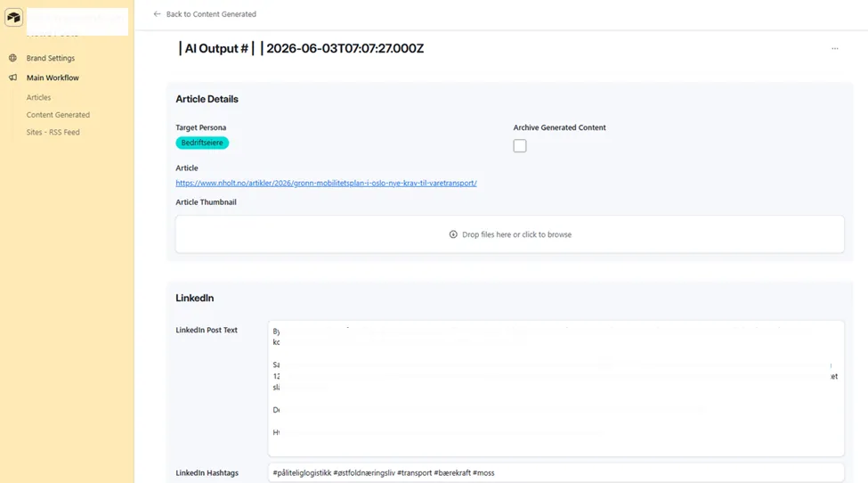Click the Target Persona label

tap(201, 127)
